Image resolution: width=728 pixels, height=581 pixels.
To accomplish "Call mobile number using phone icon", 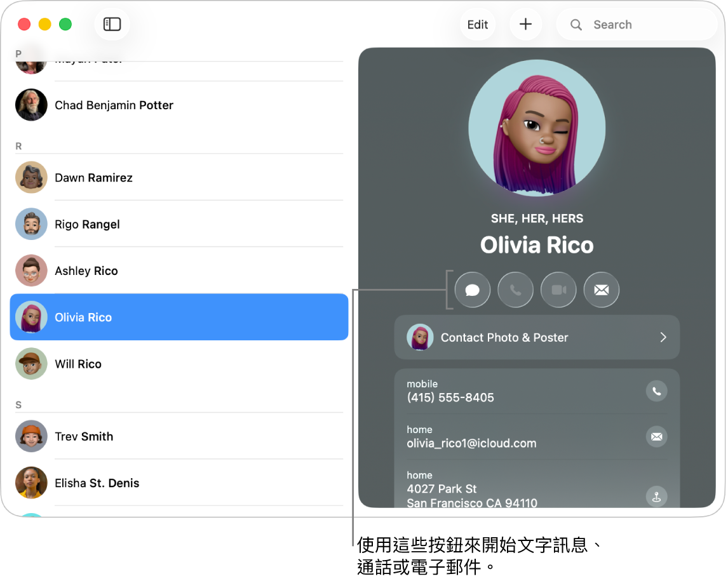I will click(656, 391).
